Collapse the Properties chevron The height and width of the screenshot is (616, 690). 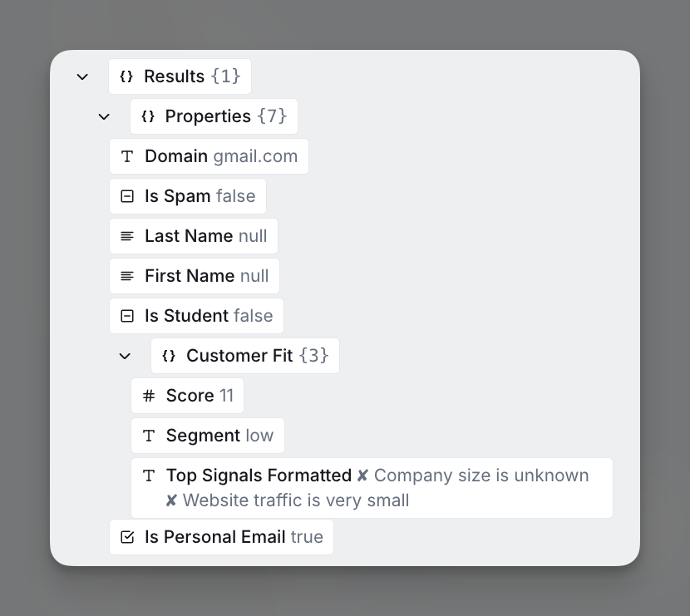104,117
